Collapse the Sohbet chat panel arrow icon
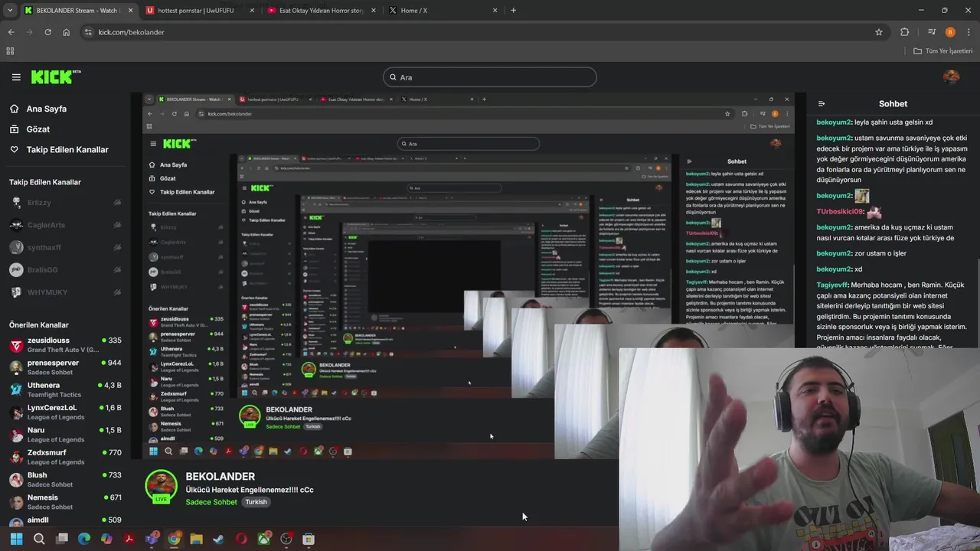Viewport: 980px width, 551px height. tap(822, 103)
